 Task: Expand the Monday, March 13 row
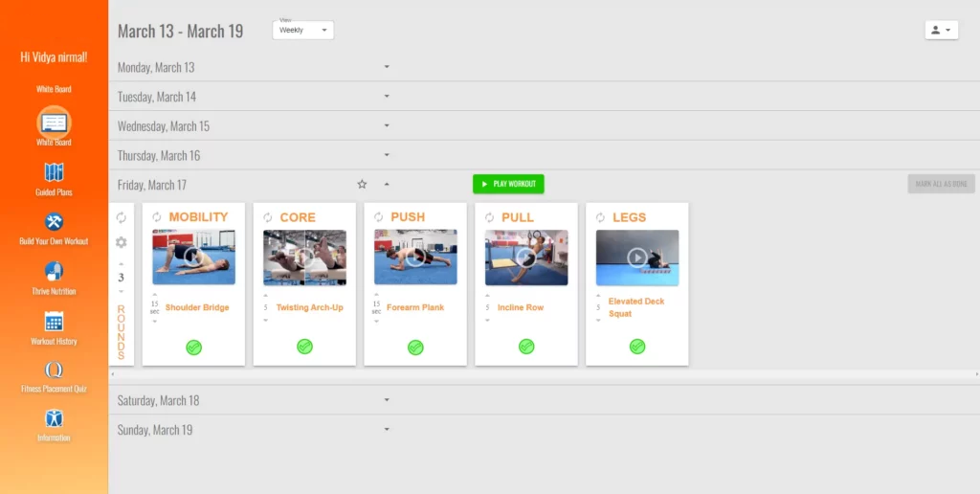coord(387,67)
